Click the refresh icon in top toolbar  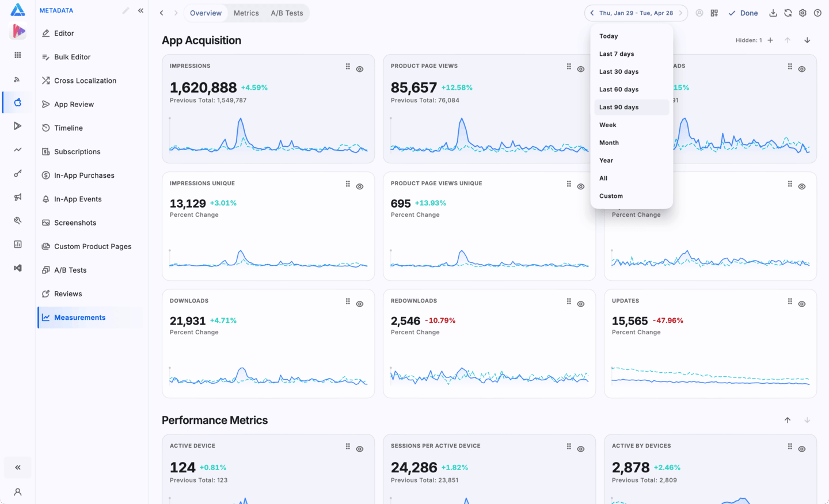click(x=788, y=13)
